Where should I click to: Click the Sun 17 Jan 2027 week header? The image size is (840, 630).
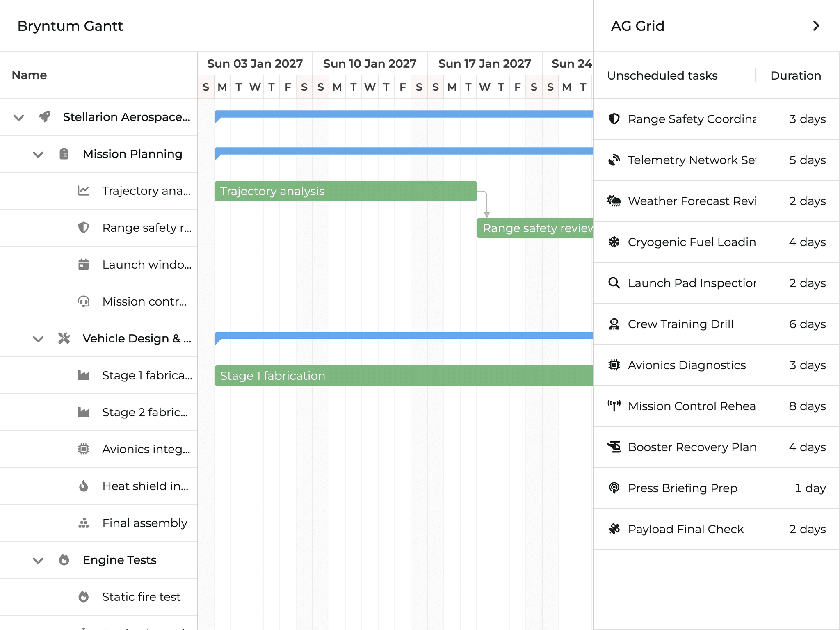point(485,64)
